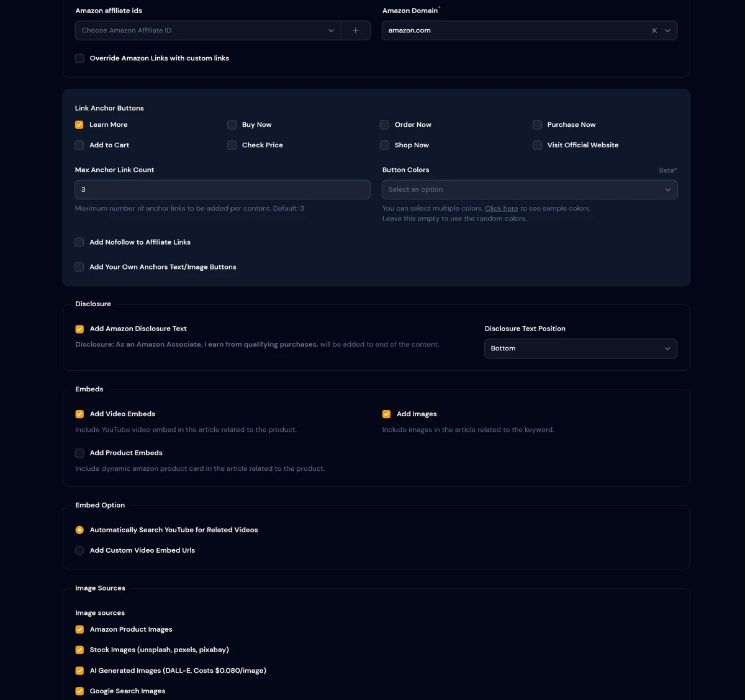The image size is (745, 700).
Task: Clear the amazon.com domain selection
Action: 654,30
